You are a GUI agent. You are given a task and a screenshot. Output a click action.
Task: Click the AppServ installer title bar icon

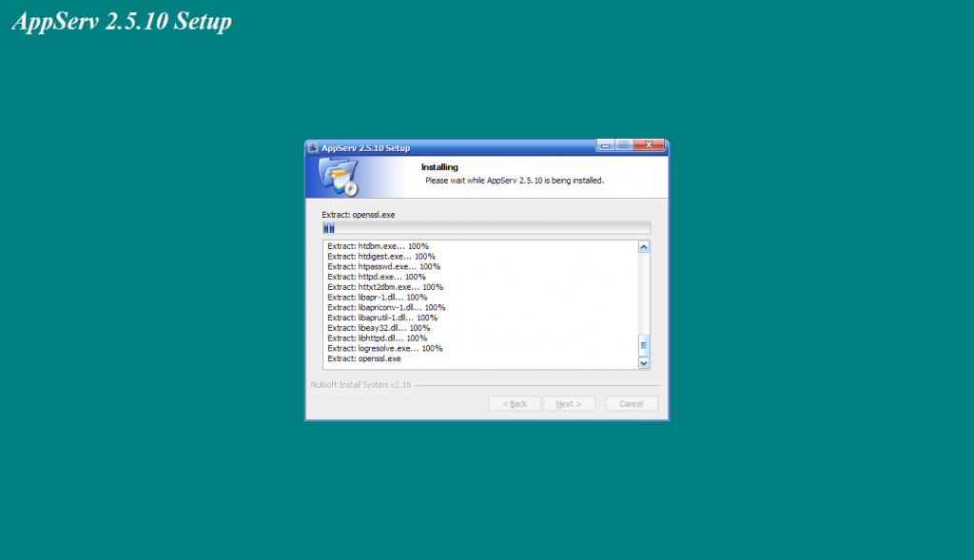click(x=312, y=147)
